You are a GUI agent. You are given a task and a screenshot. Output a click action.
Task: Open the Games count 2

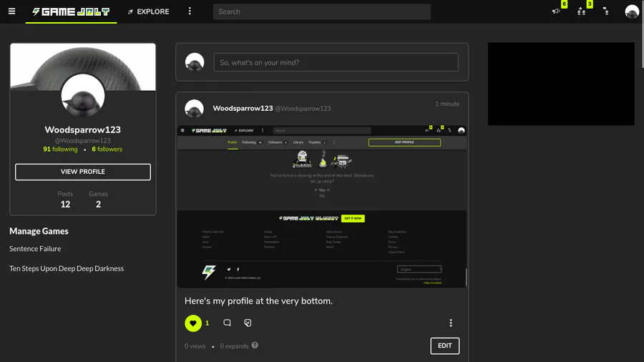point(98,200)
